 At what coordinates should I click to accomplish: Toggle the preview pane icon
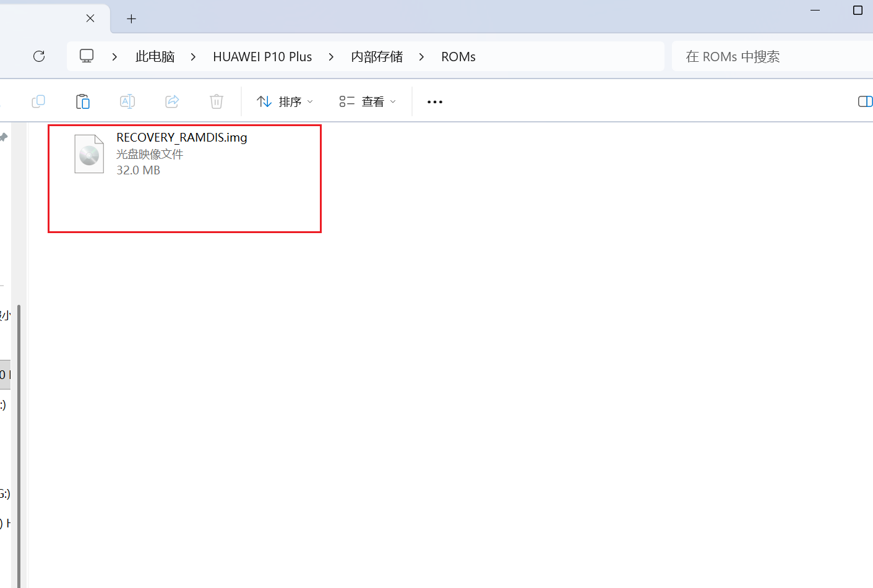pos(865,101)
